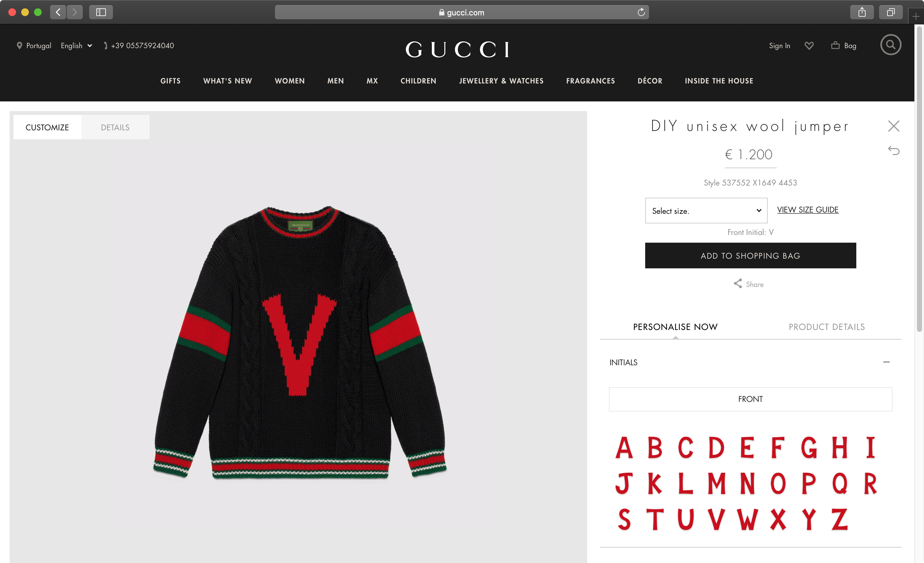The width and height of the screenshot is (924, 563).
Task: Click the wishlist heart icon
Action: pos(809,46)
